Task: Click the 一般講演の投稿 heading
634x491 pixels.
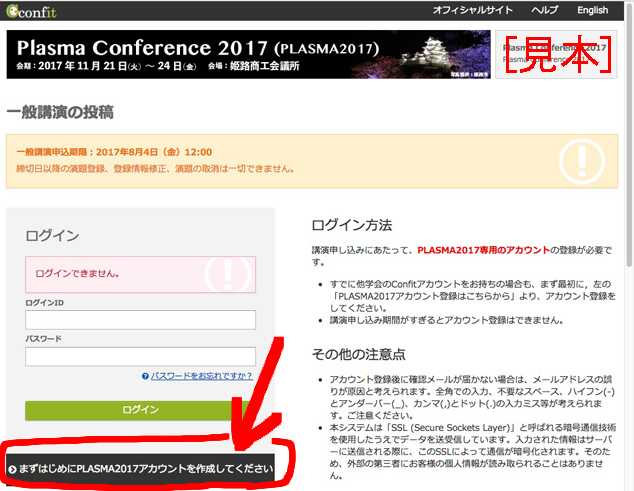Action: coord(60,112)
